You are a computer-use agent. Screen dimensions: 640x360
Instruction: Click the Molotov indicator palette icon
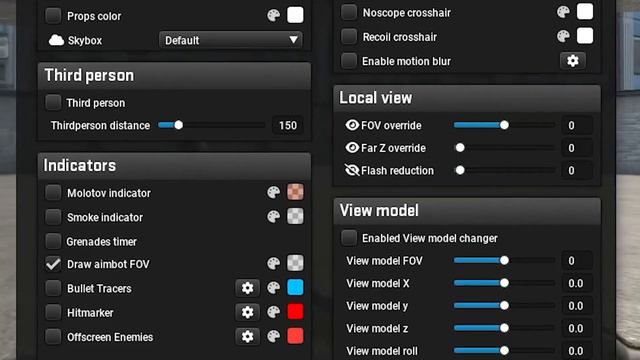click(273, 192)
